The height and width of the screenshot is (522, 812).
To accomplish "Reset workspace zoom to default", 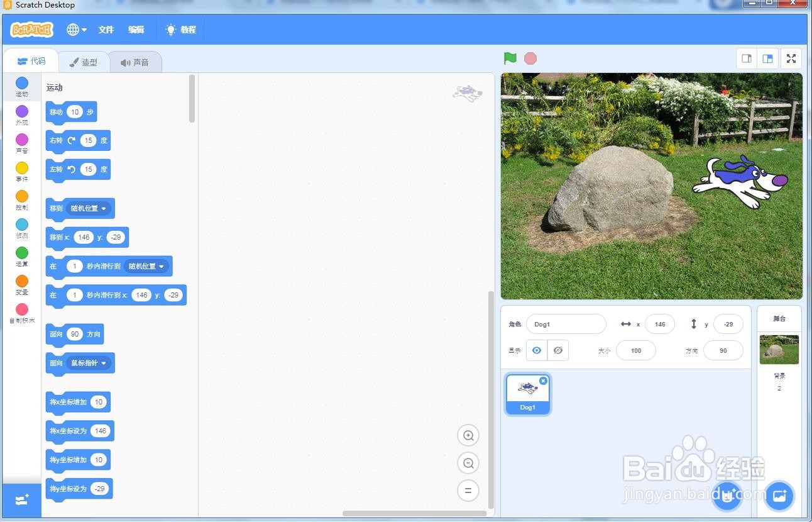I will (x=468, y=491).
